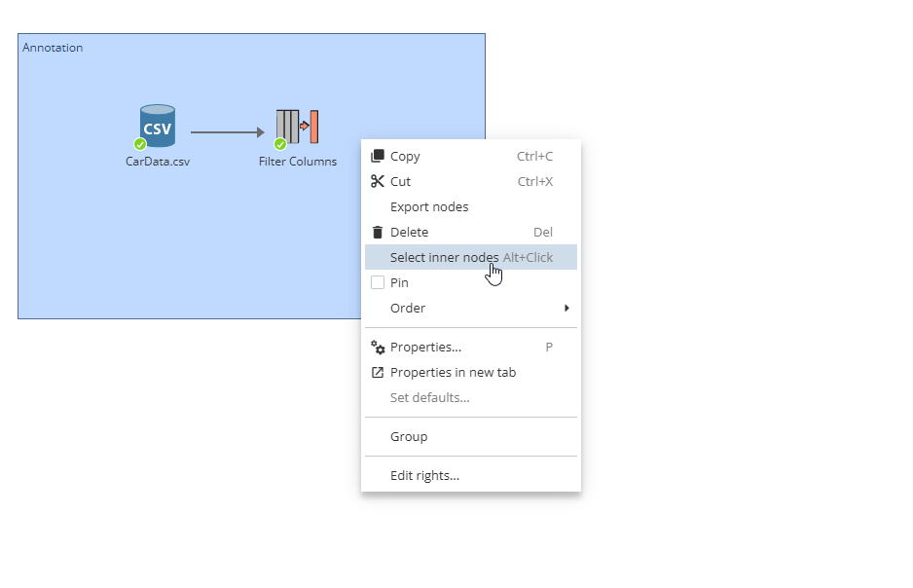Click the Pin checkbox icon
The width and height of the screenshot is (913, 588).
377,282
